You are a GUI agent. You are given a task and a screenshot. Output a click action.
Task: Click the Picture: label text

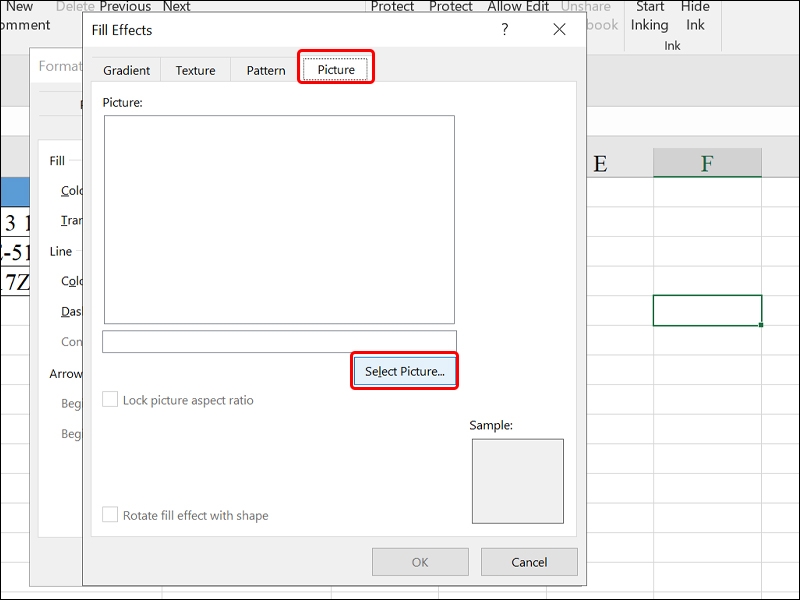(122, 102)
